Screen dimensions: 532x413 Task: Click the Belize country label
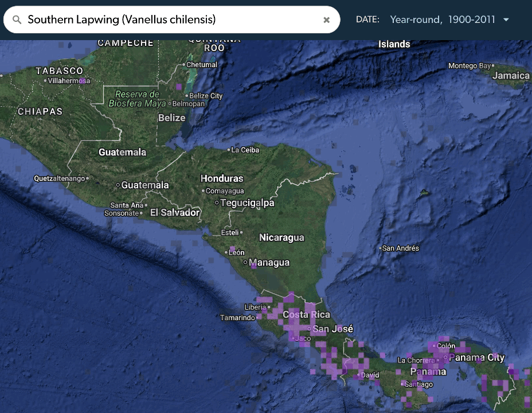point(171,118)
